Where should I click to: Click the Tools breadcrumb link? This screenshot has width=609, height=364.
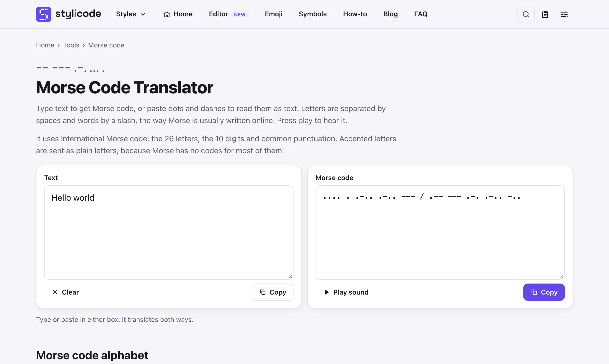(71, 45)
